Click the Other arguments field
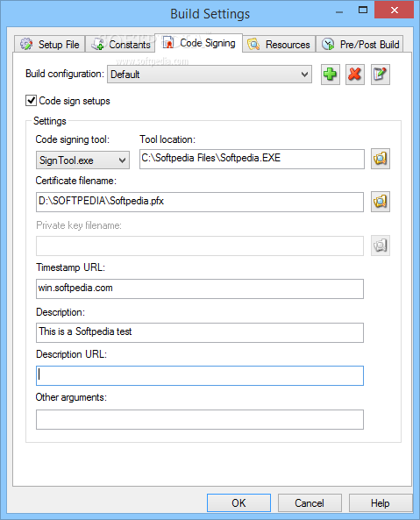The height and width of the screenshot is (520, 420). [200, 419]
